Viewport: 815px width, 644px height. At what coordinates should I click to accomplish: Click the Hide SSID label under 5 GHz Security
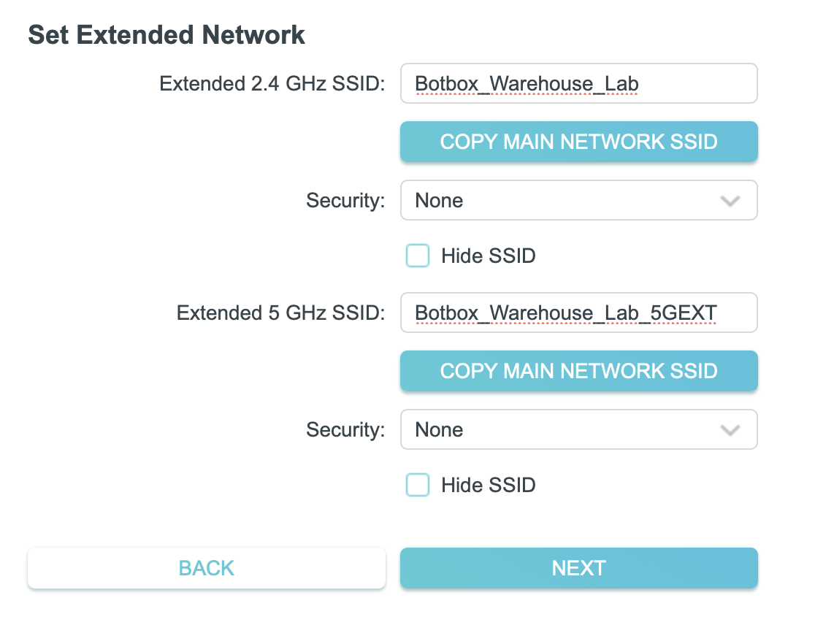(x=488, y=486)
